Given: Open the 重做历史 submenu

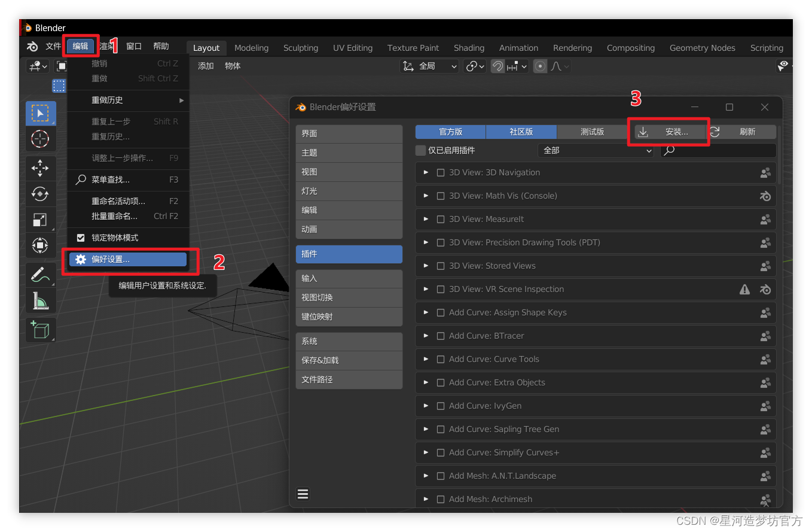Looking at the screenshot, I should click(x=129, y=100).
